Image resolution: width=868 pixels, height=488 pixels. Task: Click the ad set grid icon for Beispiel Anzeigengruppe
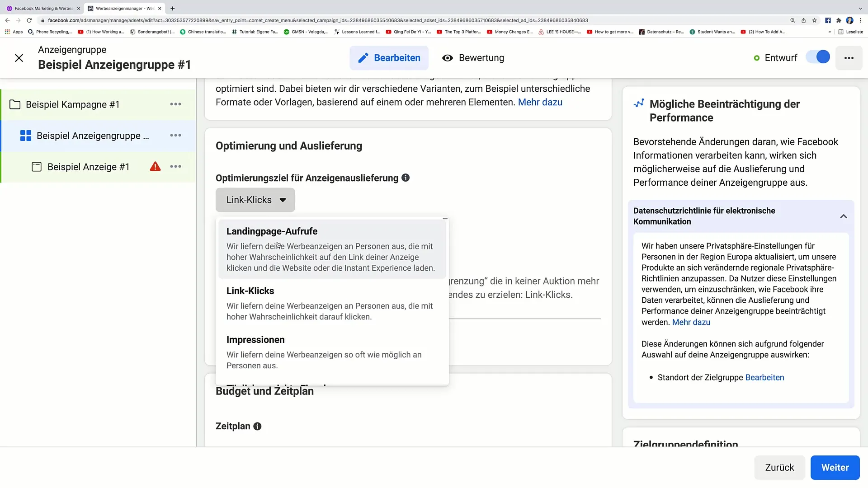click(x=25, y=136)
